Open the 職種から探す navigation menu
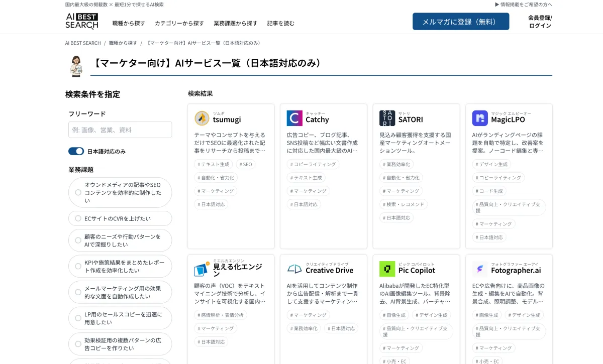The image size is (603, 364). coord(129,23)
